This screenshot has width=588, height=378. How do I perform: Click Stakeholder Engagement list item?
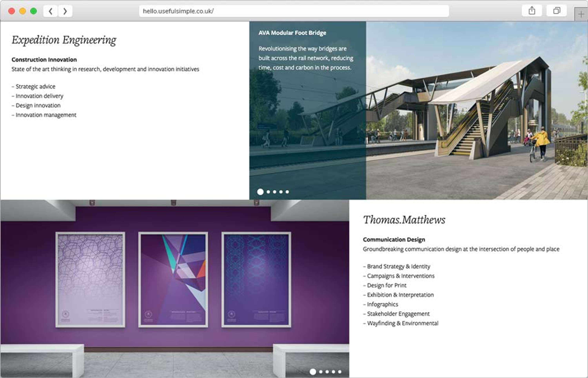click(x=397, y=314)
